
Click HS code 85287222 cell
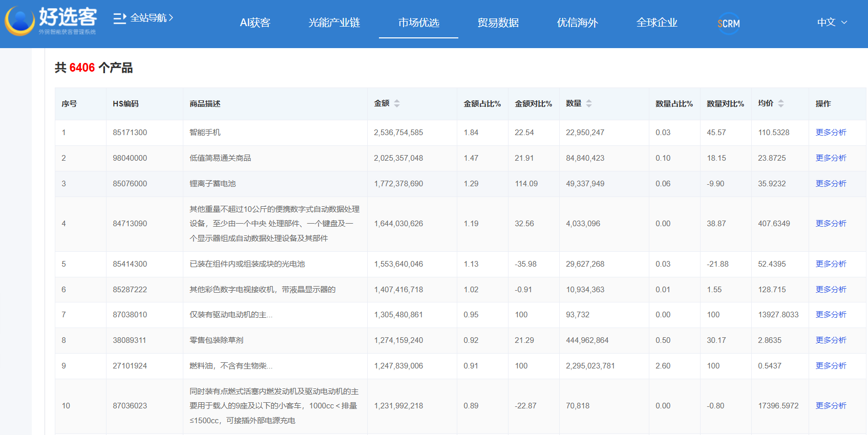click(130, 290)
